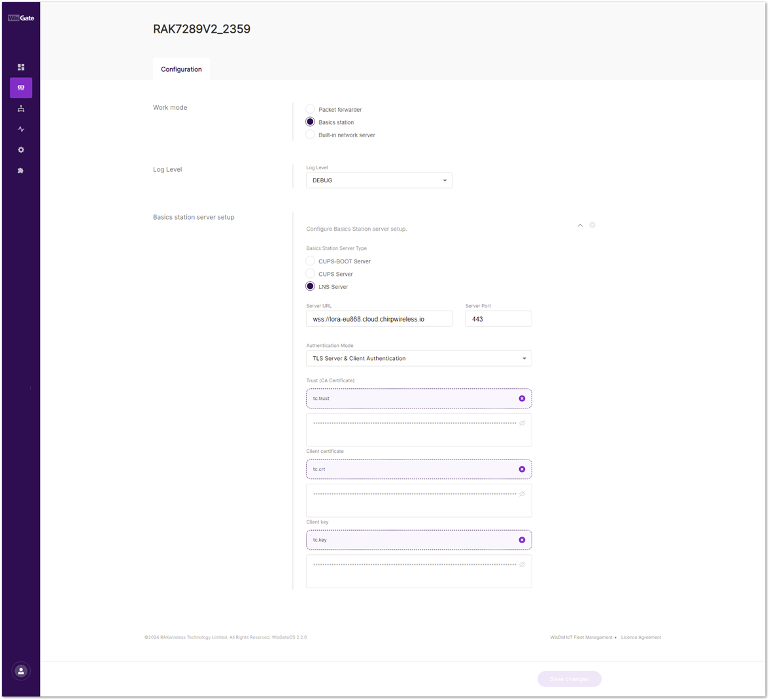Image resolution: width=769 pixels, height=700 pixels.
Task: Remove the tc.key client key file
Action: [x=522, y=540]
